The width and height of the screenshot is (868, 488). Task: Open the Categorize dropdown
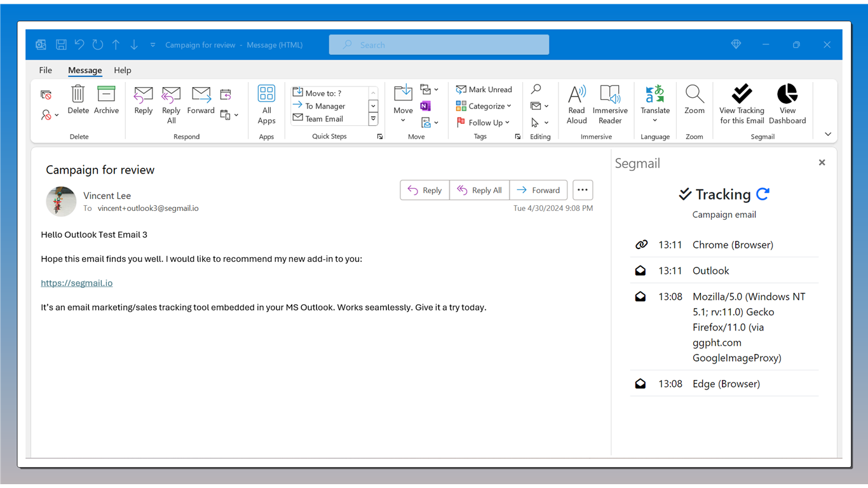tap(484, 106)
